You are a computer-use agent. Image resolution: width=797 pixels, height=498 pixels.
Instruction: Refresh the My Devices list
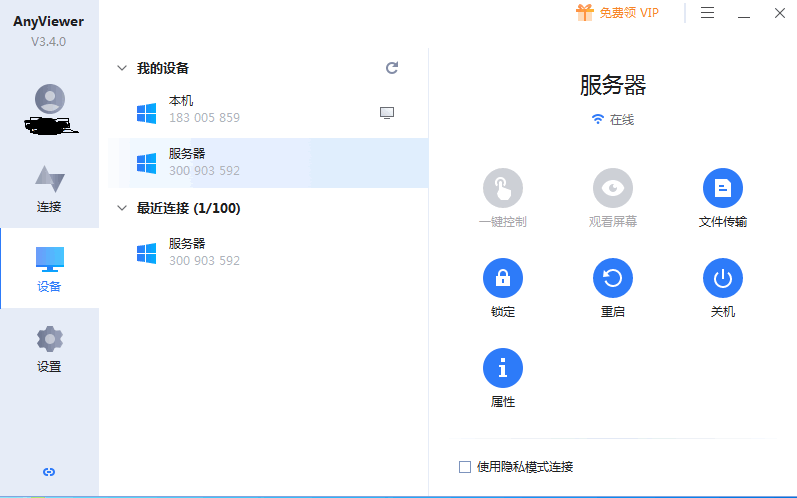click(392, 68)
